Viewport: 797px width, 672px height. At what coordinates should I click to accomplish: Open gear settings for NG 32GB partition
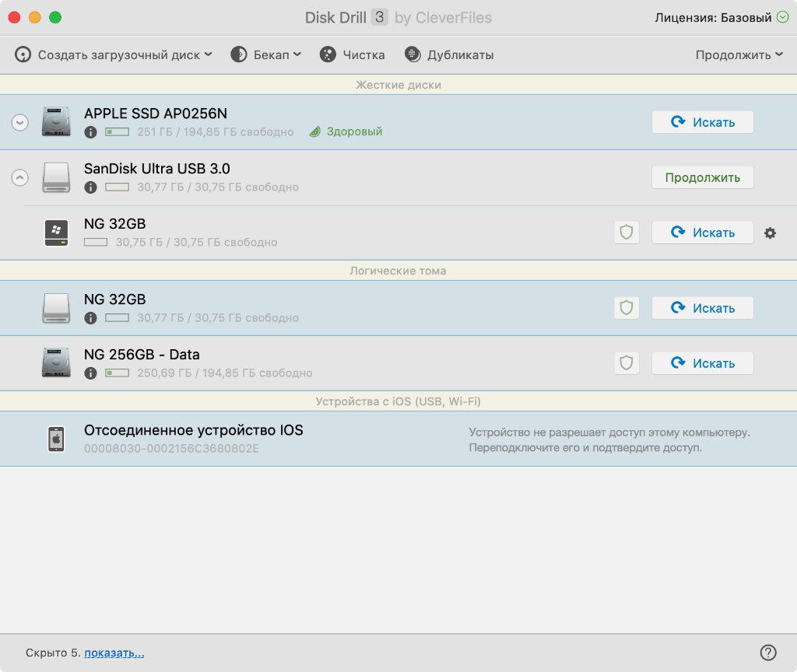coord(770,233)
